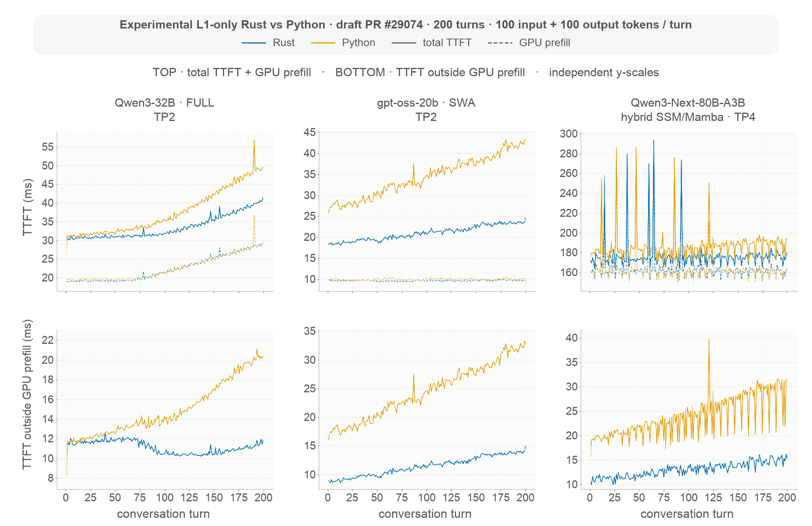Click the 'total TTFT' legend label
The width and height of the screenshot is (812, 526).
pos(447,43)
